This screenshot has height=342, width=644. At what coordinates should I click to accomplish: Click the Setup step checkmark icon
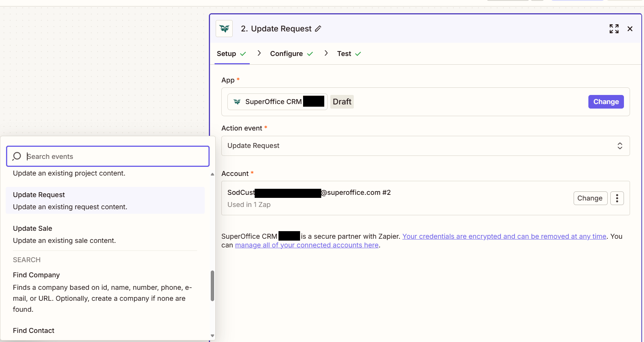244,53
